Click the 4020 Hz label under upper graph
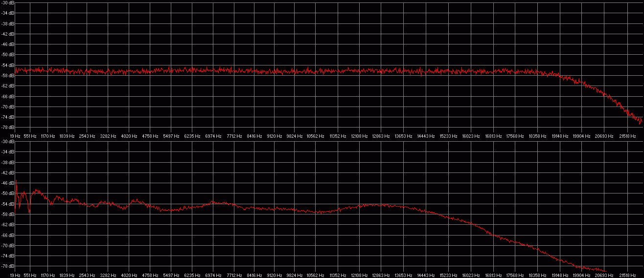Image resolution: width=644 pixels, height=278 pixels. pyautogui.click(x=129, y=136)
